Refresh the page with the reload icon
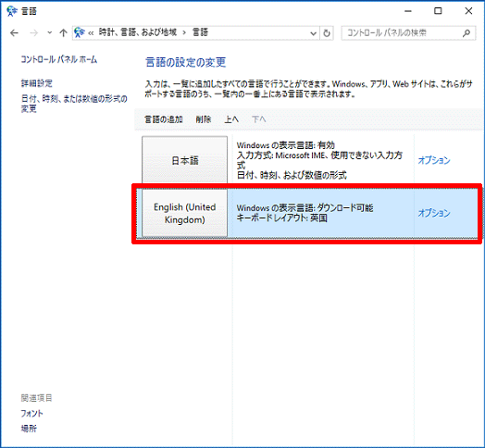 [x=327, y=33]
